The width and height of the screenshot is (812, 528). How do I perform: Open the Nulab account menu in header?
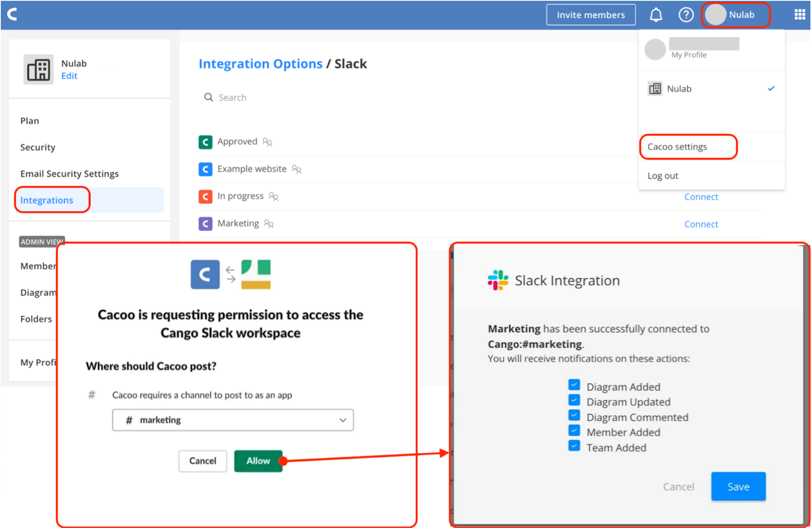[x=736, y=15]
